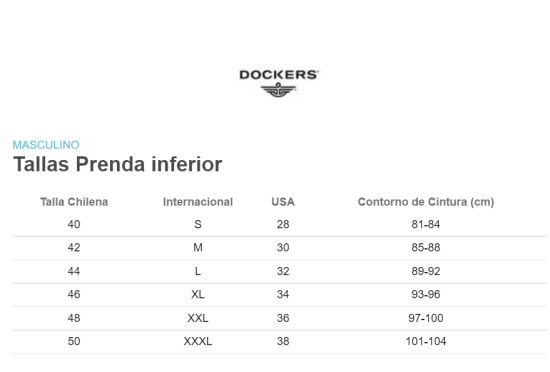Select the USA column header

(x=283, y=202)
